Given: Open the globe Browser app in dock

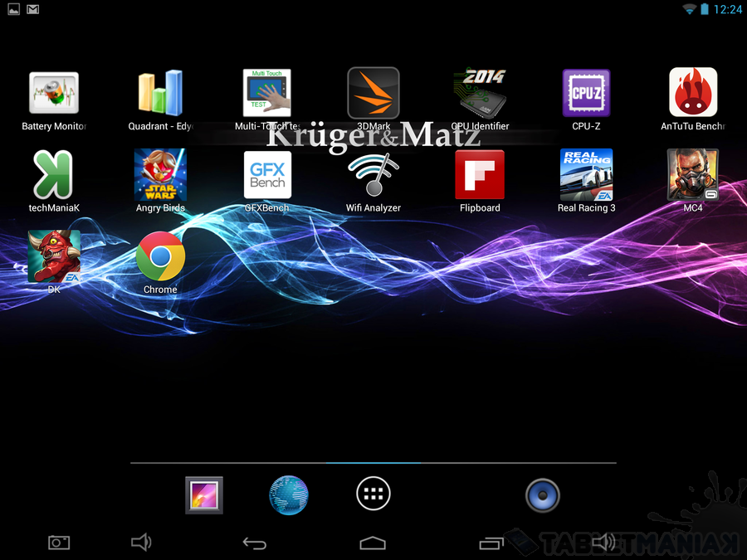Looking at the screenshot, I should pos(289,495).
